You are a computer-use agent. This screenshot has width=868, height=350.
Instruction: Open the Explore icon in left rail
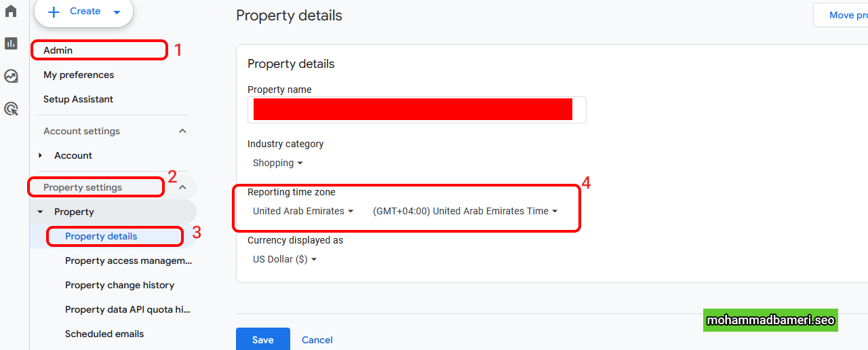pyautogui.click(x=11, y=76)
